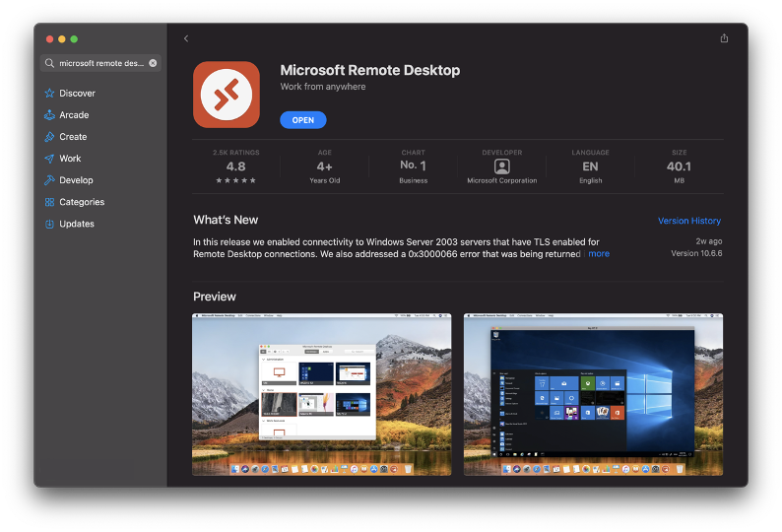Select the Discover star icon
782x532 pixels.
[x=49, y=94]
